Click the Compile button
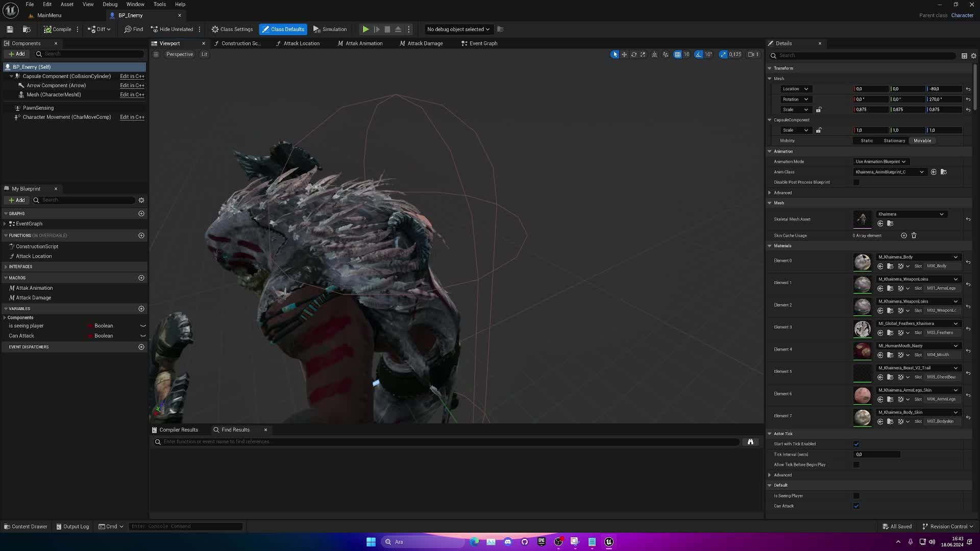This screenshot has height=551, width=980. click(x=58, y=29)
